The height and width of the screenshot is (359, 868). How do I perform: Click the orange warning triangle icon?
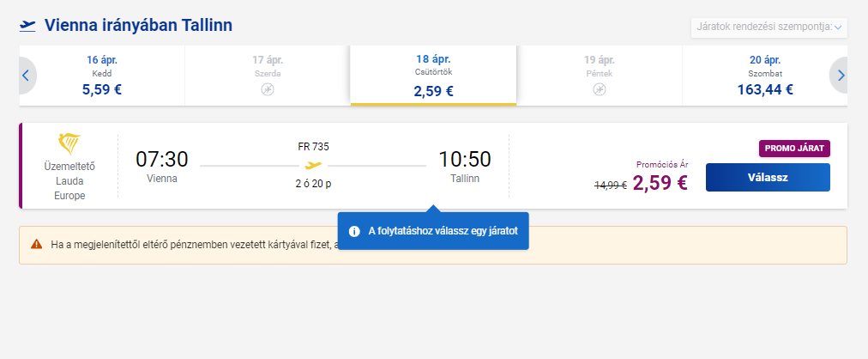point(36,244)
